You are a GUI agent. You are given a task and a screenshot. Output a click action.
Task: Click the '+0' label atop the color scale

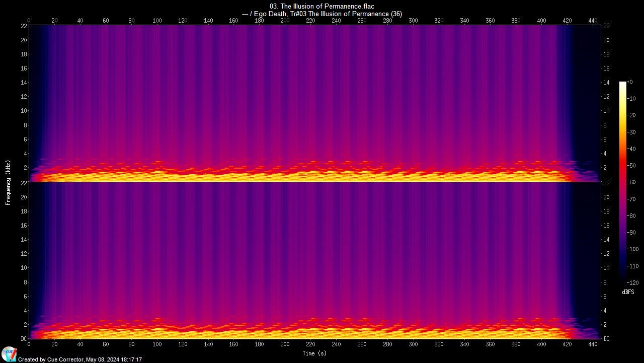629,82
